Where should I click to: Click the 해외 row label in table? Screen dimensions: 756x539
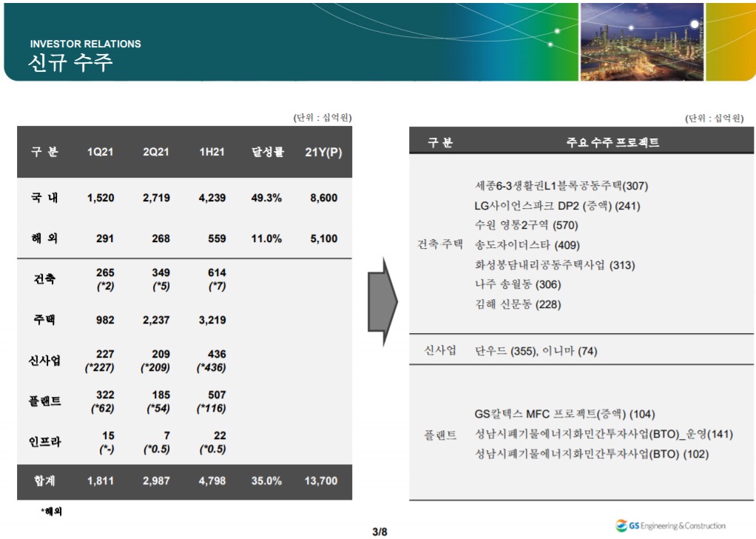pos(45,238)
